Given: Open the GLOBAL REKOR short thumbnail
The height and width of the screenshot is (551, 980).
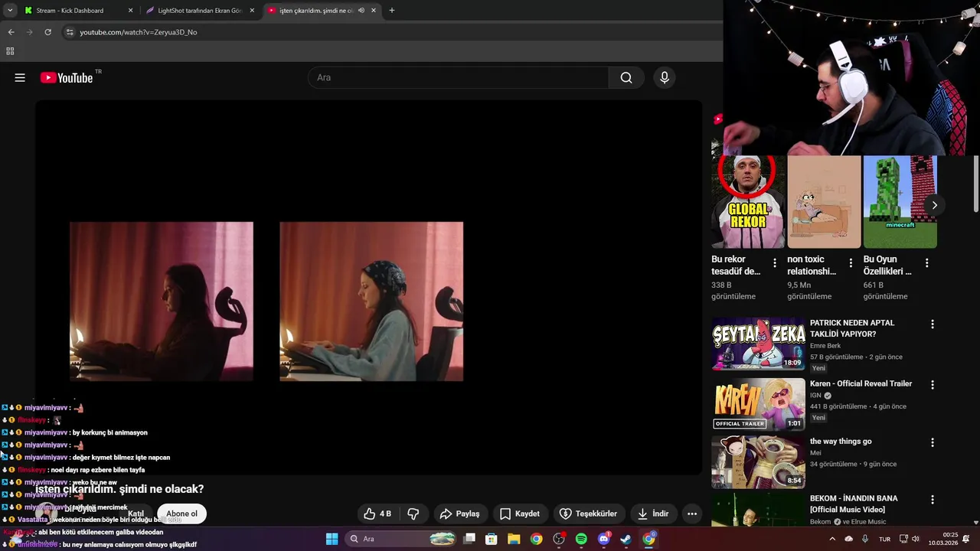Looking at the screenshot, I should (748, 202).
